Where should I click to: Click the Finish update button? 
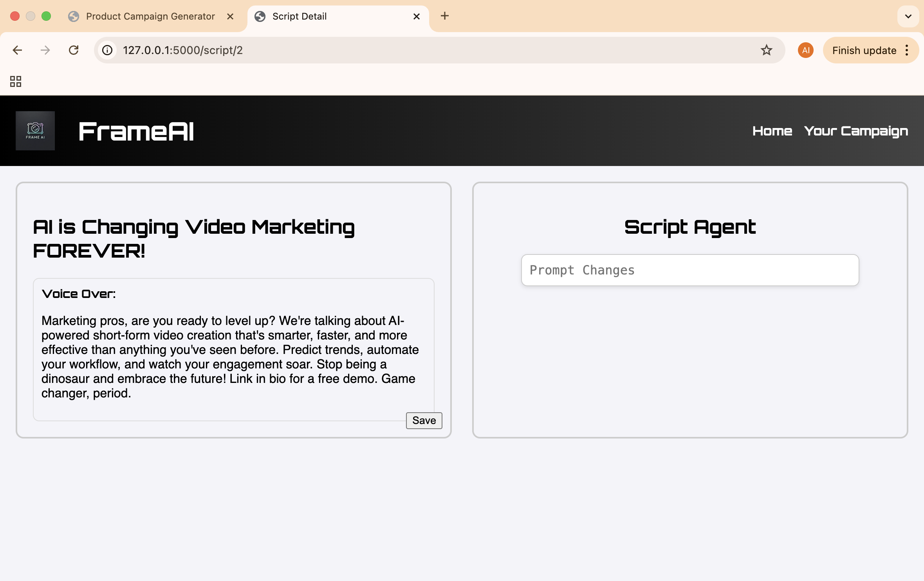tap(864, 50)
